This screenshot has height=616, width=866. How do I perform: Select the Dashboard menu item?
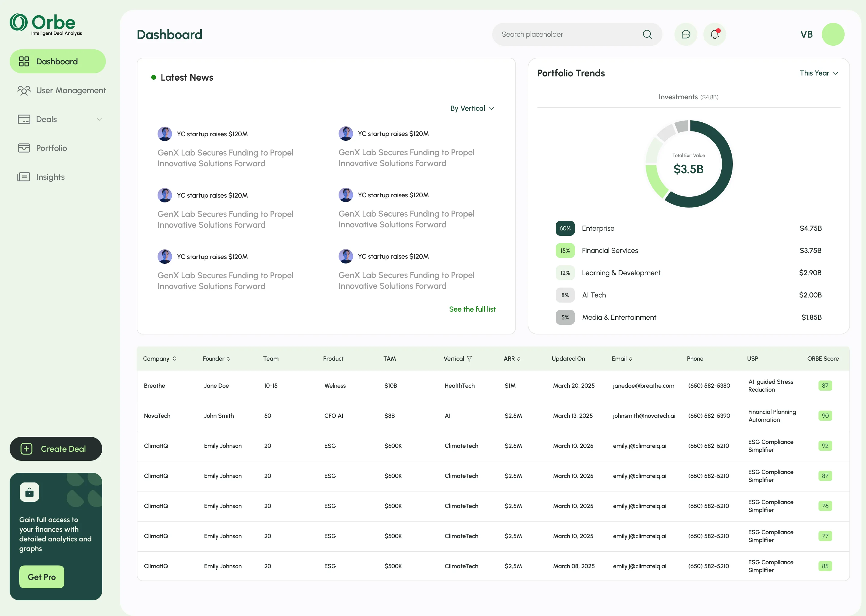(58, 61)
